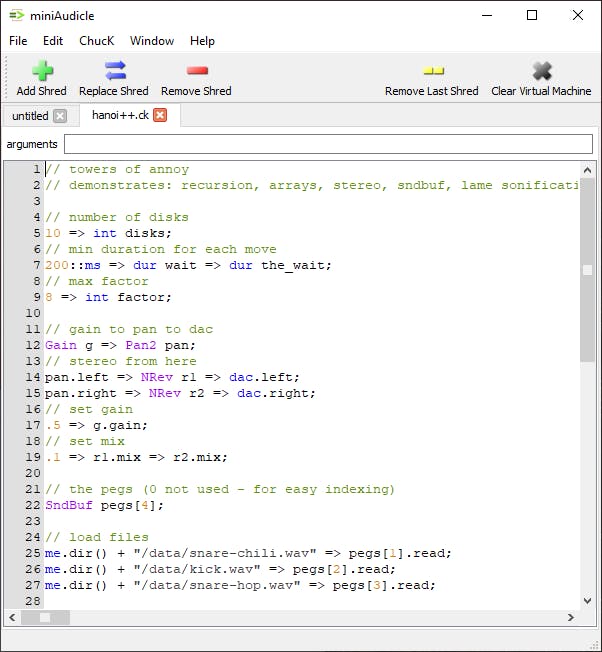Viewport: 602px width, 652px height.
Task: Click the horizontal scrollbar thumb
Action: tap(45, 617)
